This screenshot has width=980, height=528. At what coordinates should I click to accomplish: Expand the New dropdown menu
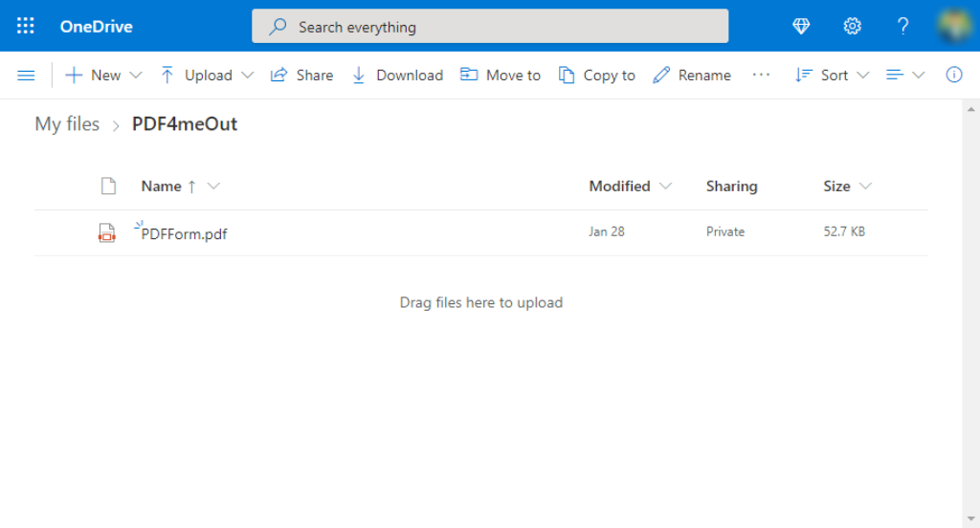103,75
